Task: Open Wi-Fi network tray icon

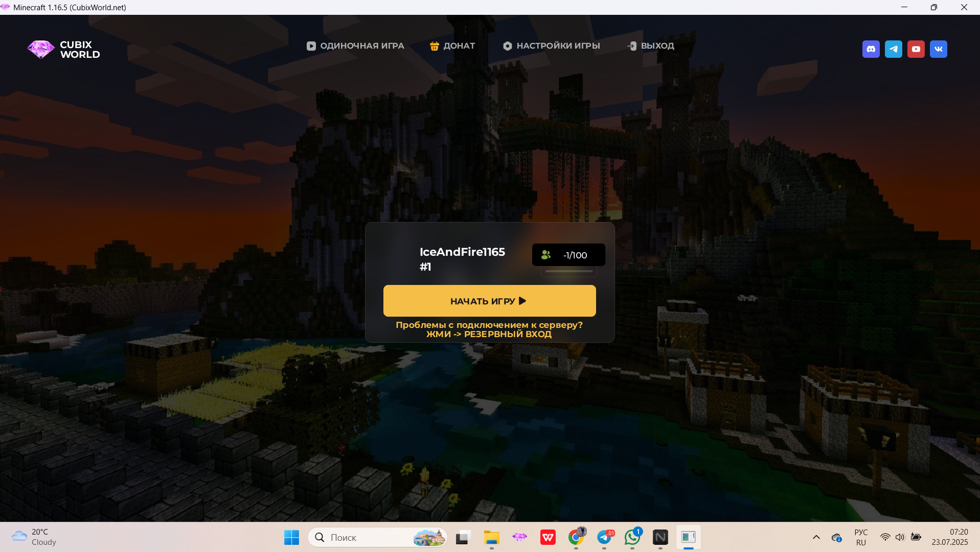Action: [x=885, y=537]
